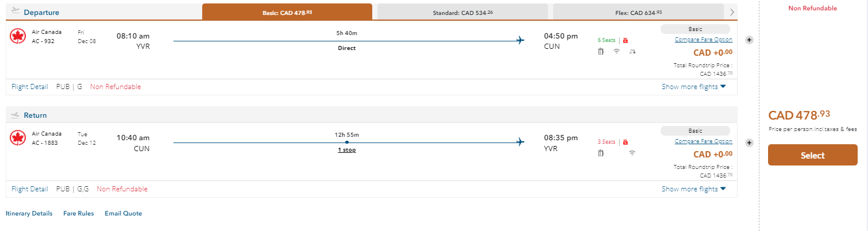Select the Standard CAD 534.26 fare tab
Screen dimensions: 868x231
462,12
